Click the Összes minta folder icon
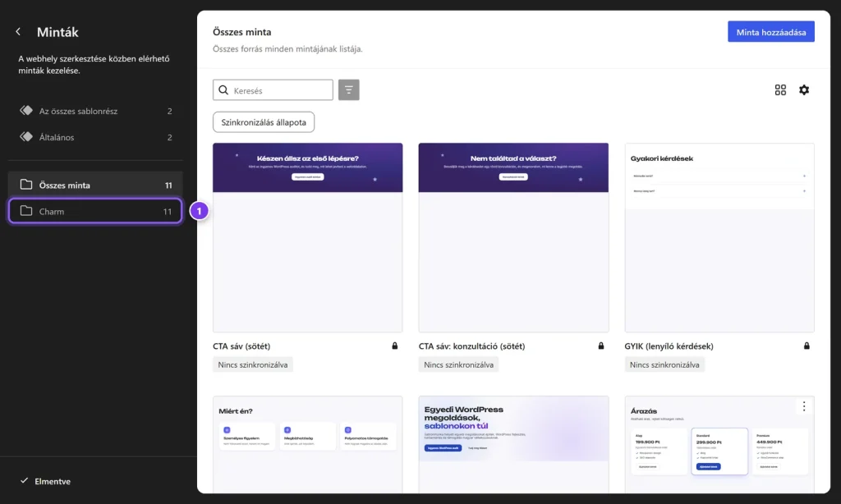841x504 pixels. point(26,185)
